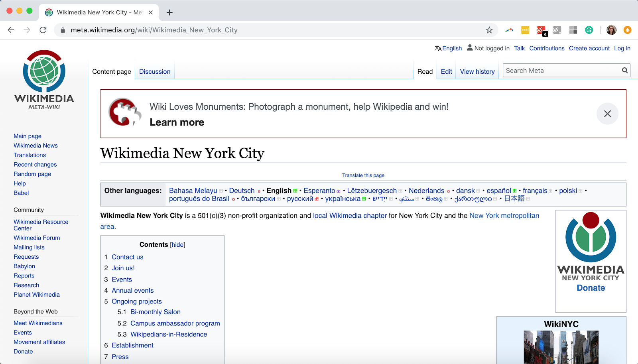Image resolution: width=638 pixels, height=364 pixels.
Task: Go back with browser back arrow
Action: [x=11, y=30]
